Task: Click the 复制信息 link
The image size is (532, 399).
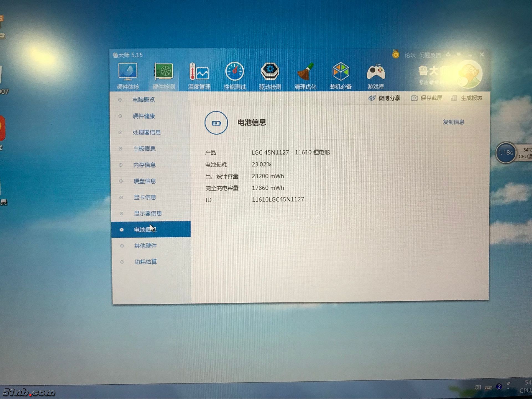Action: [x=453, y=122]
